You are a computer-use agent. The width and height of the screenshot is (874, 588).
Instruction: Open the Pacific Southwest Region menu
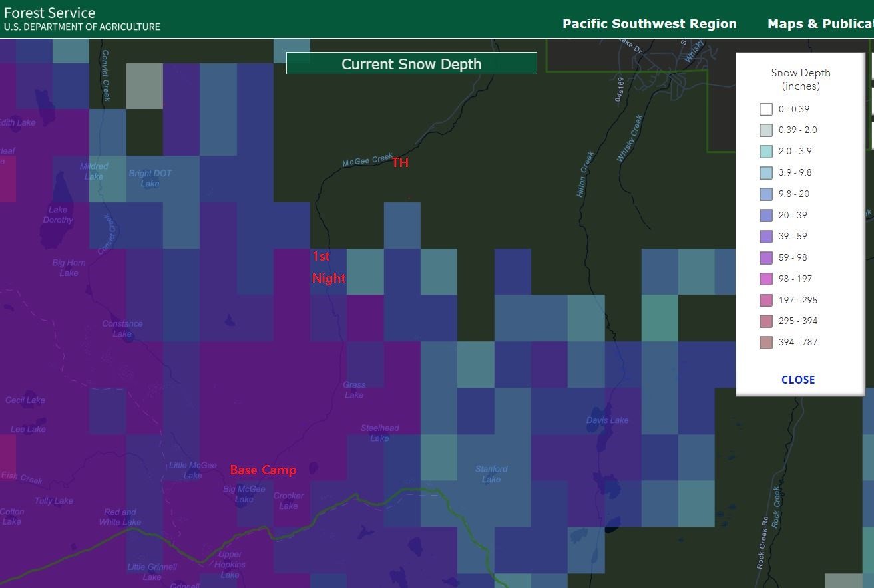649,24
